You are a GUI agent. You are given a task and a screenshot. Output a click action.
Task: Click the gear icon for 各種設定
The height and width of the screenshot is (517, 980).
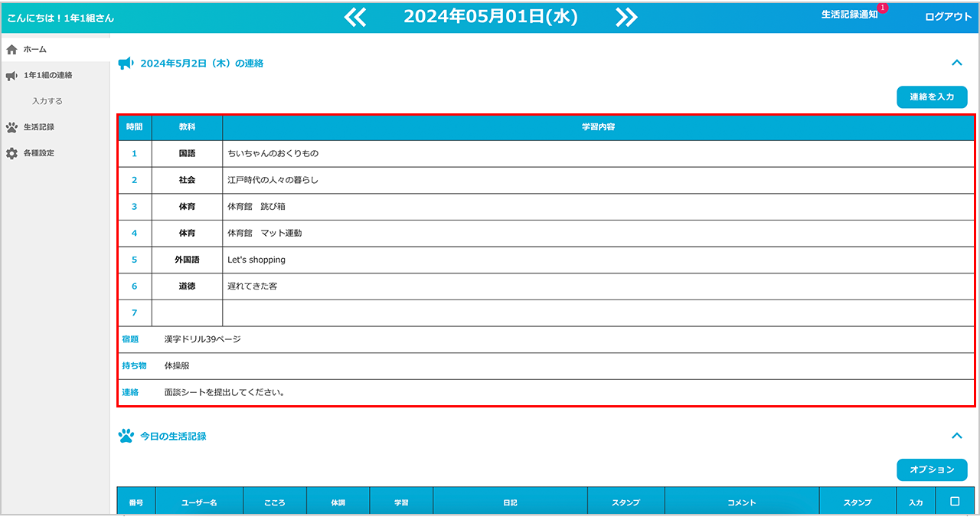click(11, 153)
